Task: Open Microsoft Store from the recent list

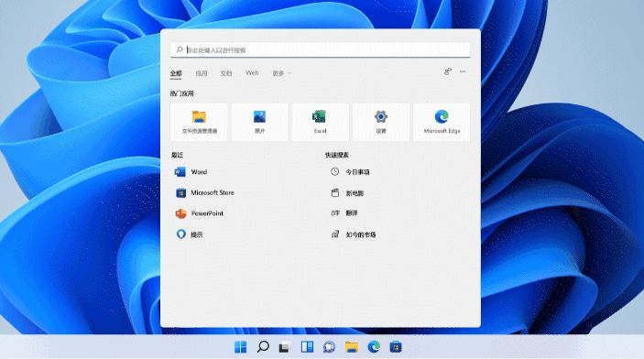Action: [x=204, y=192]
